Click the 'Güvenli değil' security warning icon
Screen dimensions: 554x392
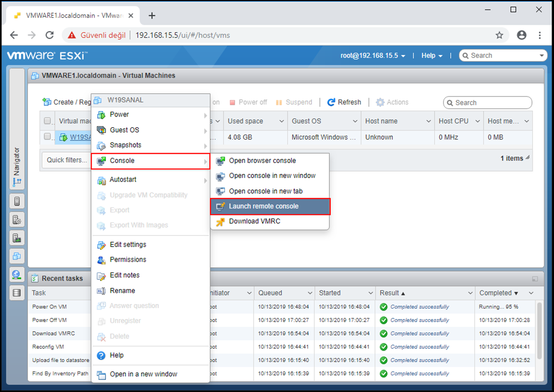click(72, 35)
